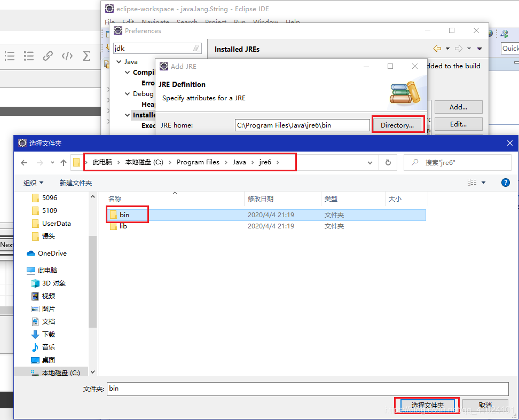Click the navigation pane scroll down arrow

click(x=93, y=372)
